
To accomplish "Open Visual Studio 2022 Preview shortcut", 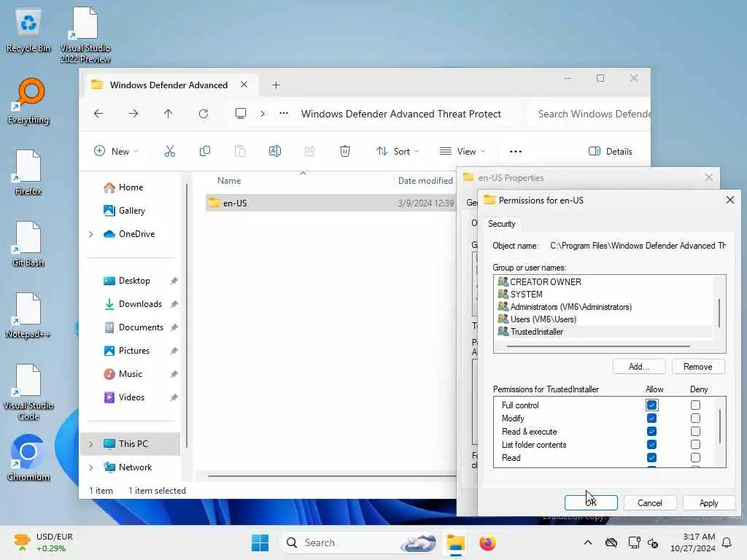I will coord(85,35).
